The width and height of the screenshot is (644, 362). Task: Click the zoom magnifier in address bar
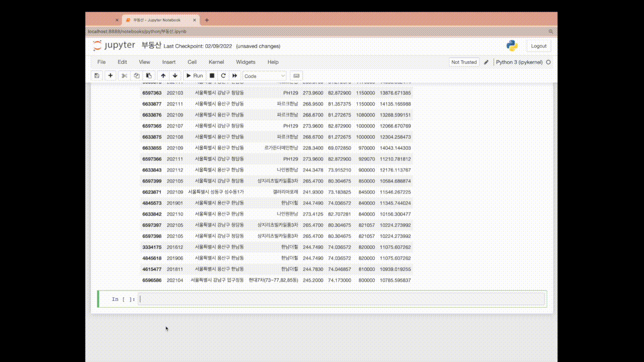[551, 31]
